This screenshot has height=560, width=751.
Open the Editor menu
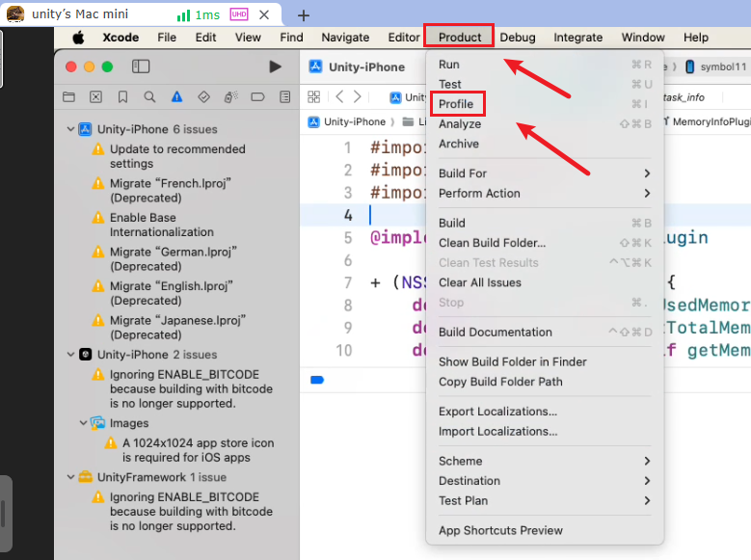(404, 38)
